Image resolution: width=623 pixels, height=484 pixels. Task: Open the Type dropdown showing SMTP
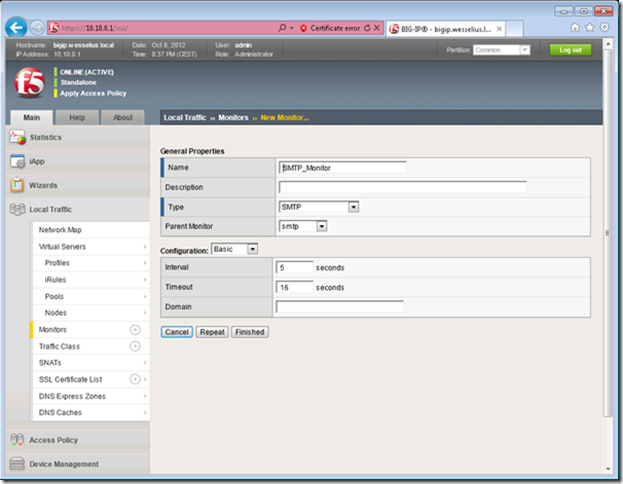click(x=319, y=207)
